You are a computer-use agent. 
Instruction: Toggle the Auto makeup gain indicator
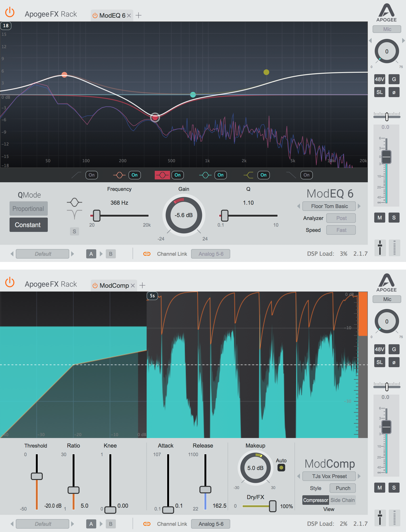click(281, 468)
